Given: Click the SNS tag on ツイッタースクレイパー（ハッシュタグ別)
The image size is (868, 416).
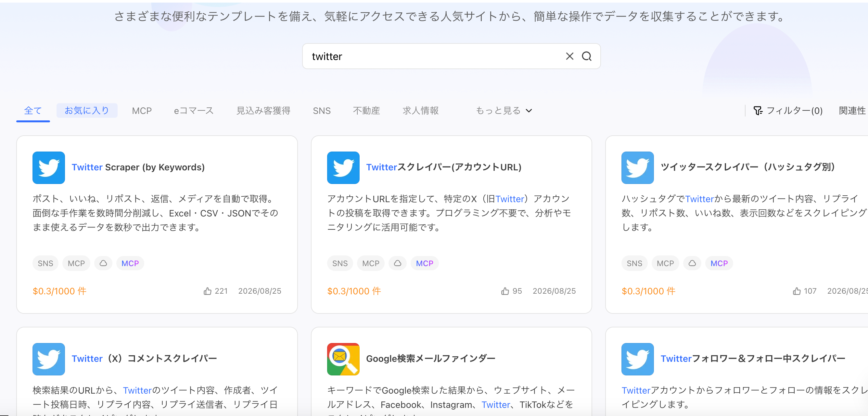Looking at the screenshot, I should pos(634,263).
